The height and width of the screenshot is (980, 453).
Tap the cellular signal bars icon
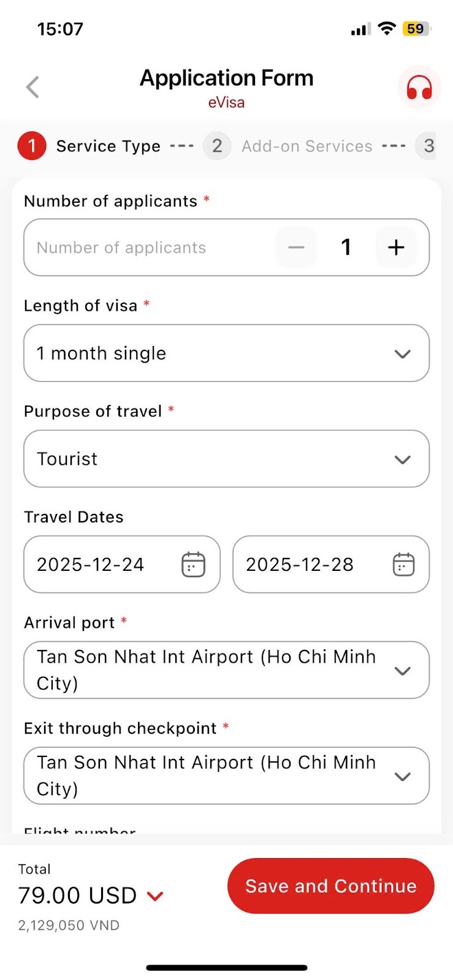(360, 29)
